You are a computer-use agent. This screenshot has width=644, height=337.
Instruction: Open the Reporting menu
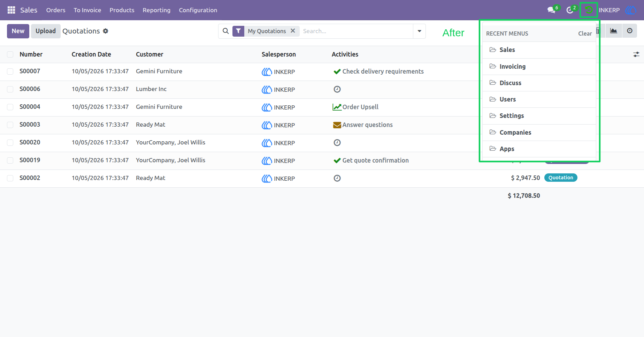tap(156, 10)
